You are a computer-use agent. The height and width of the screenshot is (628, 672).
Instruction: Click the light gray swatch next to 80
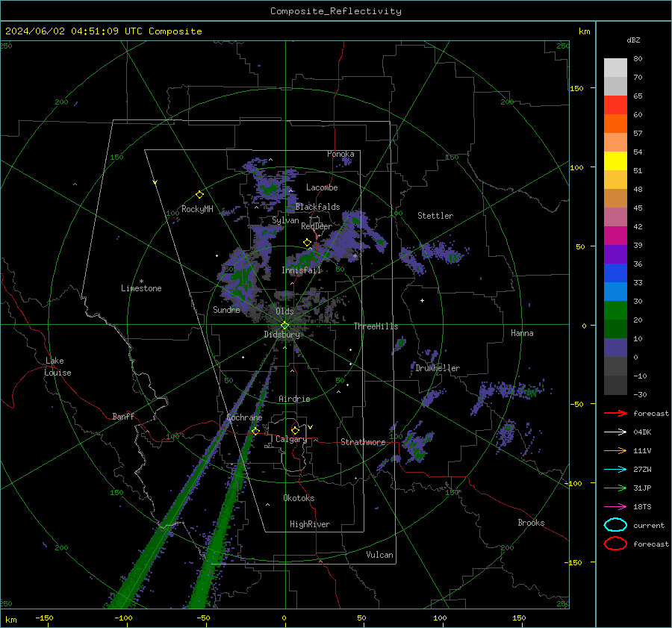(x=615, y=67)
